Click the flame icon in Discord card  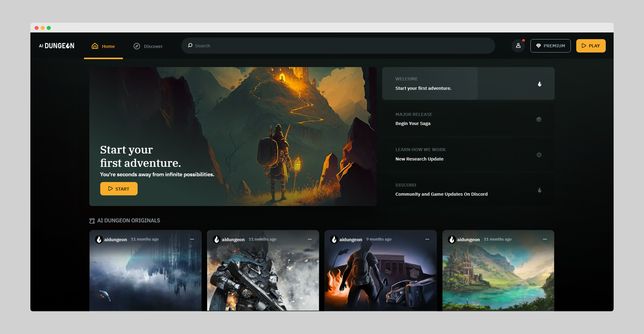540,190
